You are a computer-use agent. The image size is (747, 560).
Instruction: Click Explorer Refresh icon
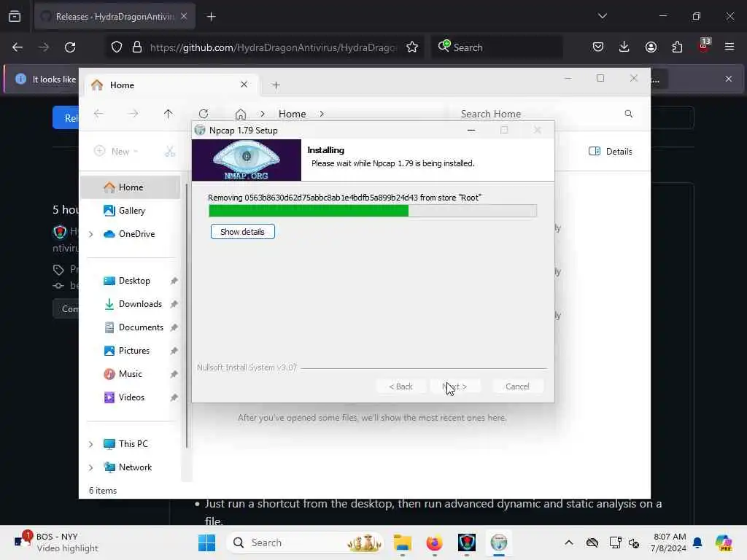tap(204, 114)
